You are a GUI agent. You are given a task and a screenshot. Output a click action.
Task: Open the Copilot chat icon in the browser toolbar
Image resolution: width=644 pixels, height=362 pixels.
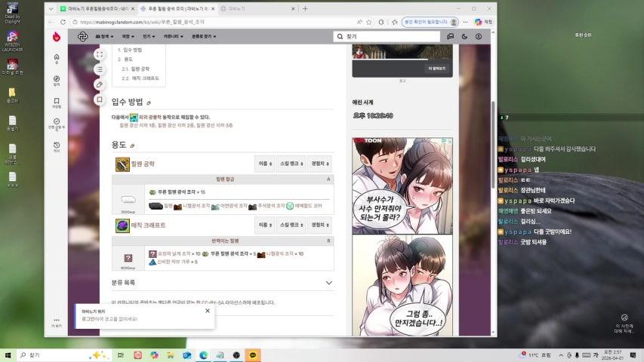478,22
